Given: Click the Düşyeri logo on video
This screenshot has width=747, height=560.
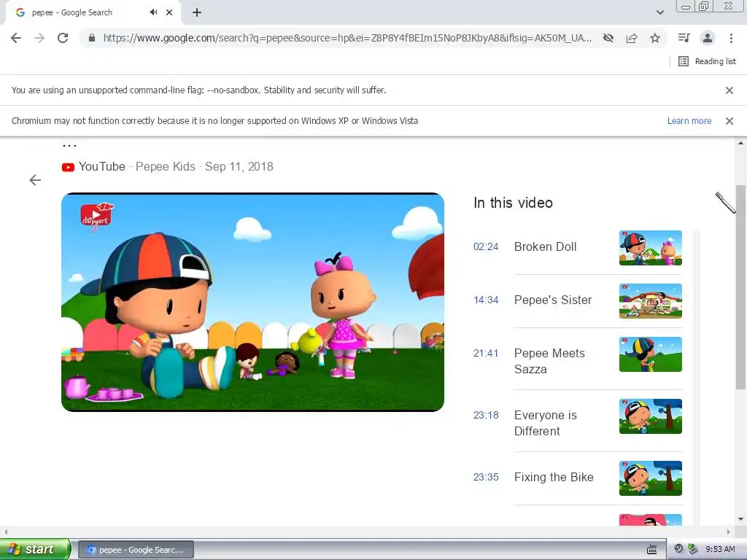Looking at the screenshot, I should (x=97, y=216).
